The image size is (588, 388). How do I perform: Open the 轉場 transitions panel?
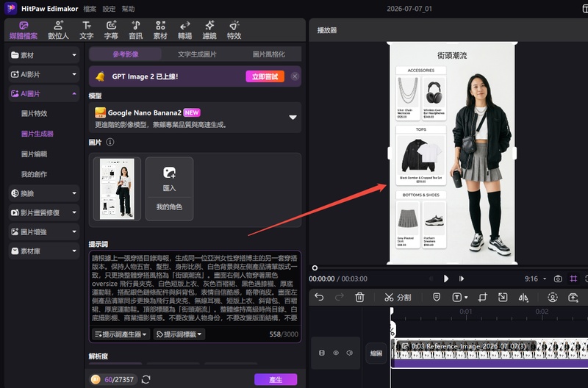pos(185,30)
